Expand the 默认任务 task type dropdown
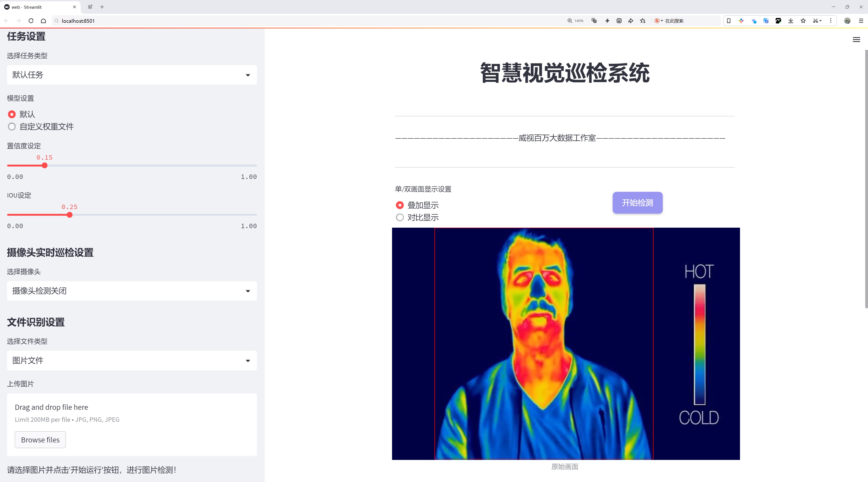The width and height of the screenshot is (868, 482). point(132,75)
